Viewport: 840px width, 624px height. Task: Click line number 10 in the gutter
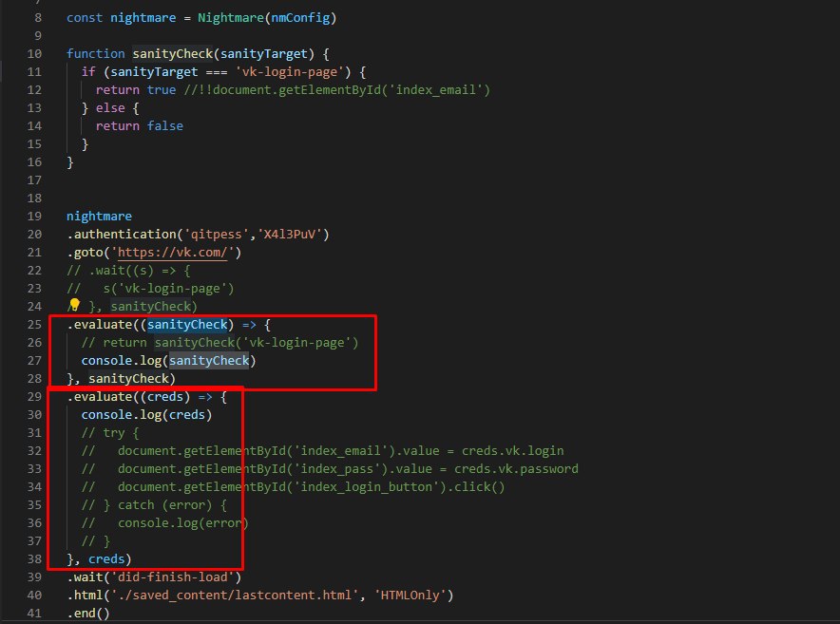(34, 53)
